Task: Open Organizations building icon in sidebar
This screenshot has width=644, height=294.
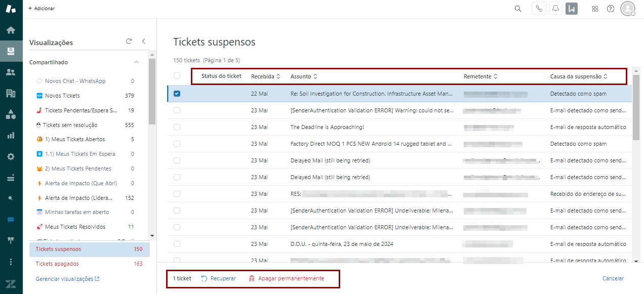Action: coord(11,93)
